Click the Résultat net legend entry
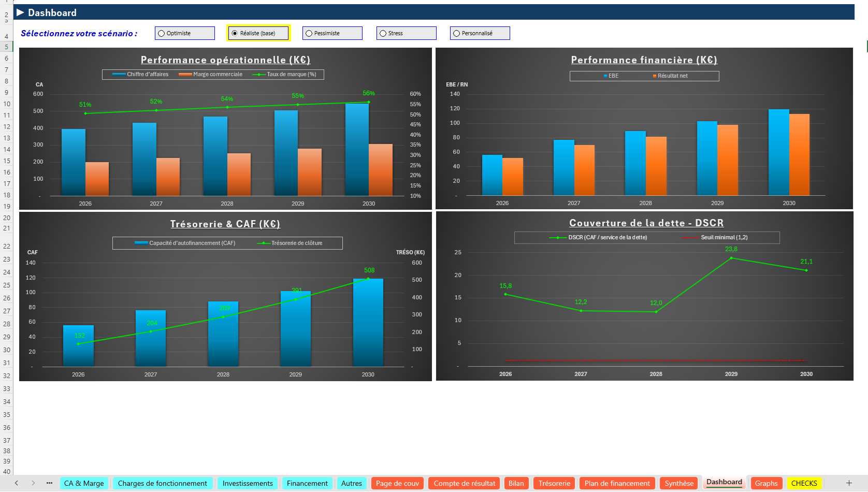The image size is (868, 492). (x=672, y=76)
